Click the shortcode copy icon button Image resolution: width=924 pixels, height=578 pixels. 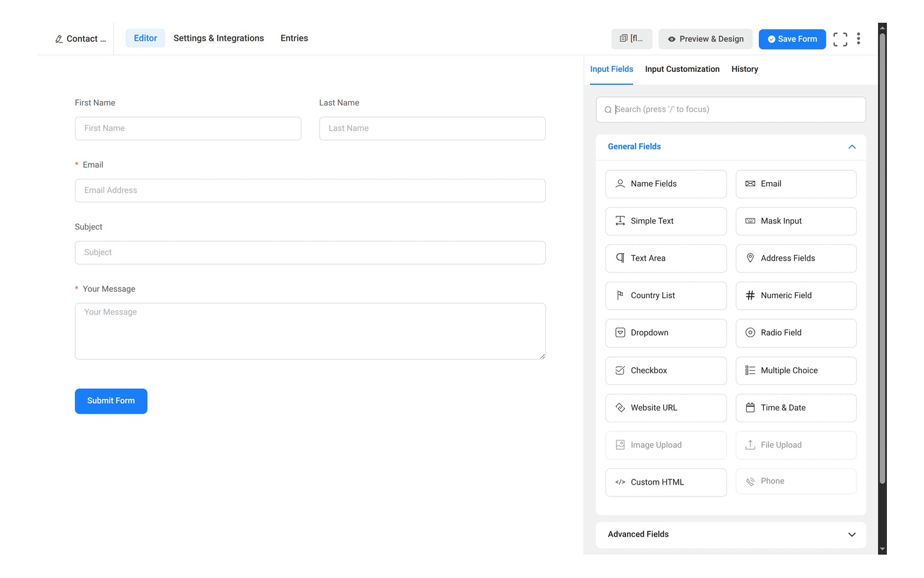click(631, 39)
